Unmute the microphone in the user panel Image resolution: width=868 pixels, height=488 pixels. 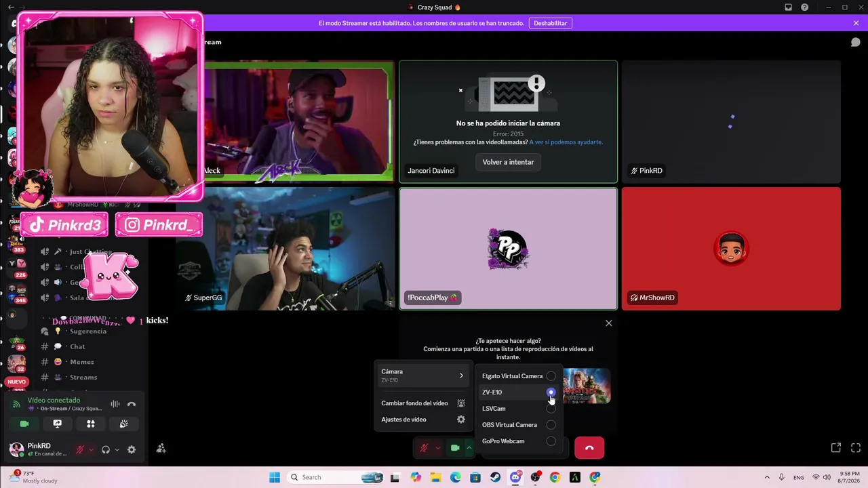80,449
